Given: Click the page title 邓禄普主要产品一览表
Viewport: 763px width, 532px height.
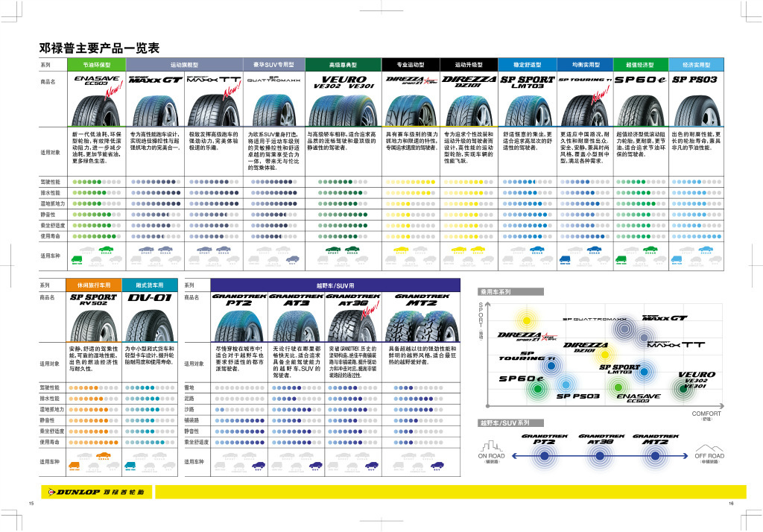Looking at the screenshot, I should (x=99, y=48).
